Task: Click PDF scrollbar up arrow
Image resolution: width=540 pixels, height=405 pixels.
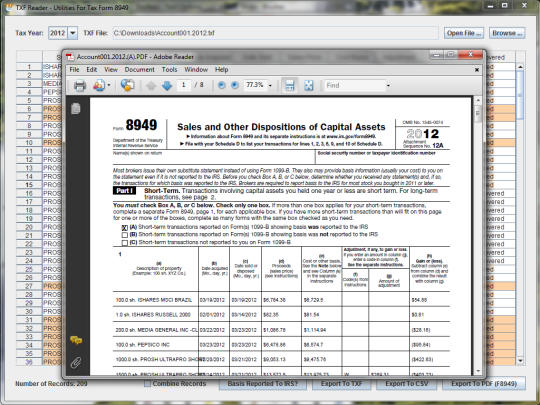Action: (478, 100)
